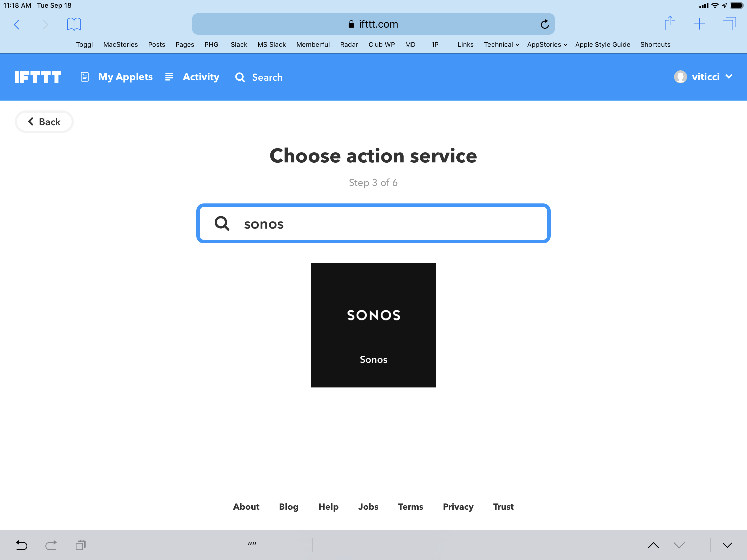The width and height of the screenshot is (747, 560).
Task: Click the viticci profile avatar
Action: [680, 77]
